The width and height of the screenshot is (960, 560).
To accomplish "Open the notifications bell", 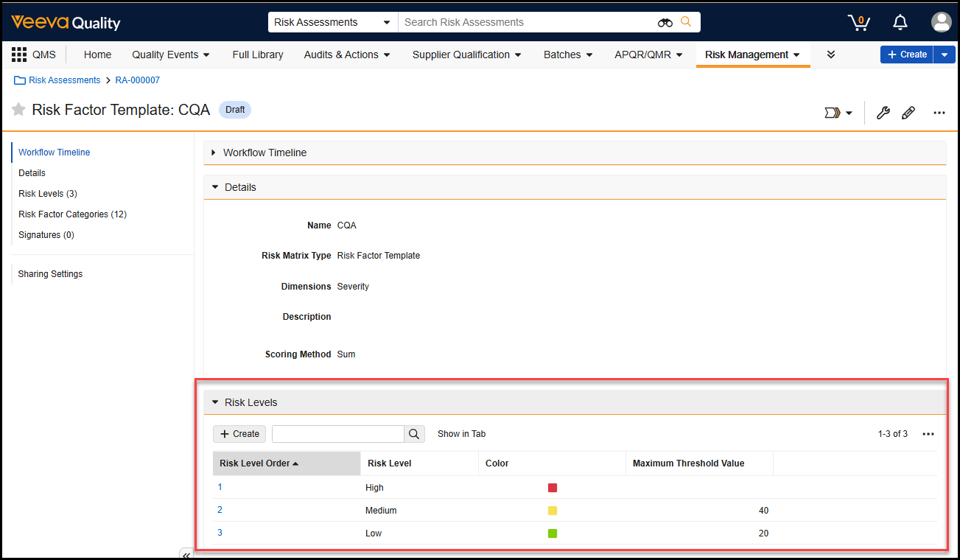I will [x=900, y=22].
